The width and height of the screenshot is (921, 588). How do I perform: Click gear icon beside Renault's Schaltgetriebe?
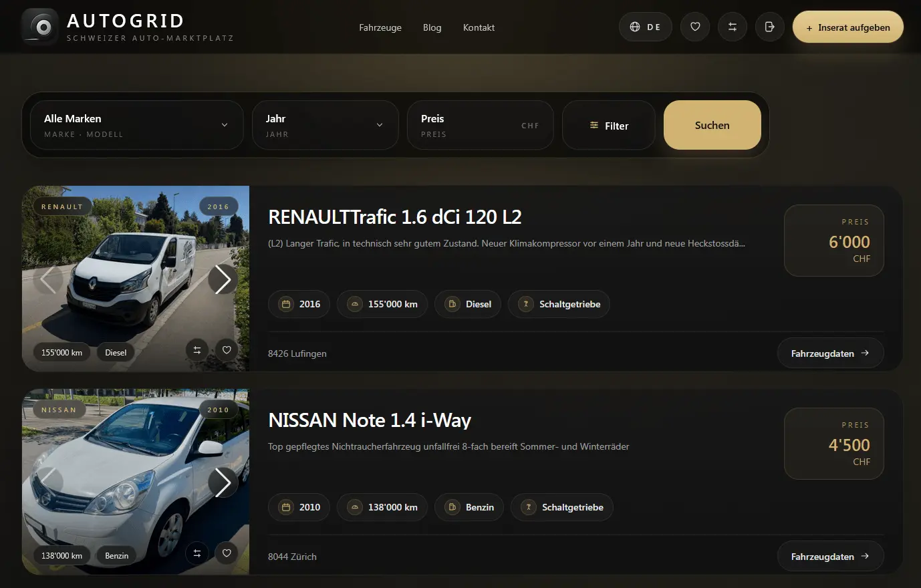526,304
